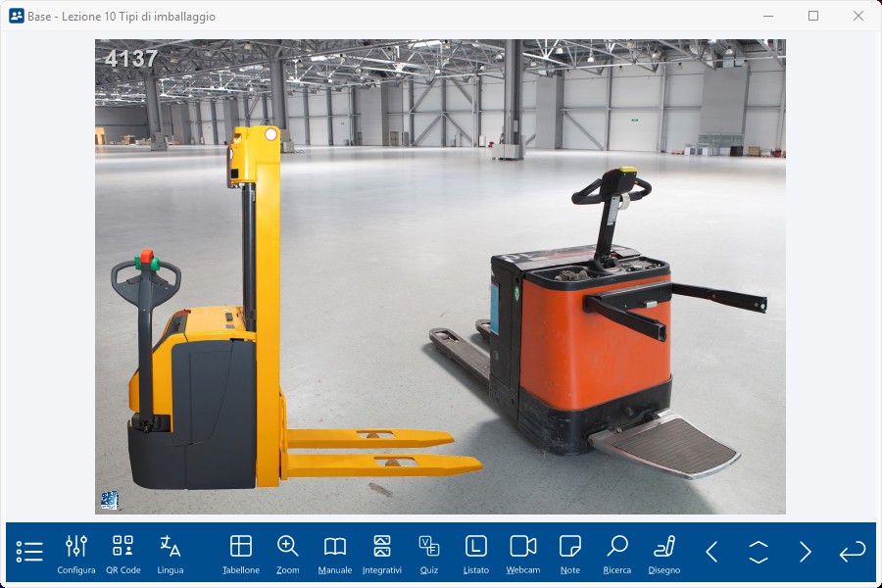Go to the previous slide
This screenshot has height=588, width=882.
[711, 552]
